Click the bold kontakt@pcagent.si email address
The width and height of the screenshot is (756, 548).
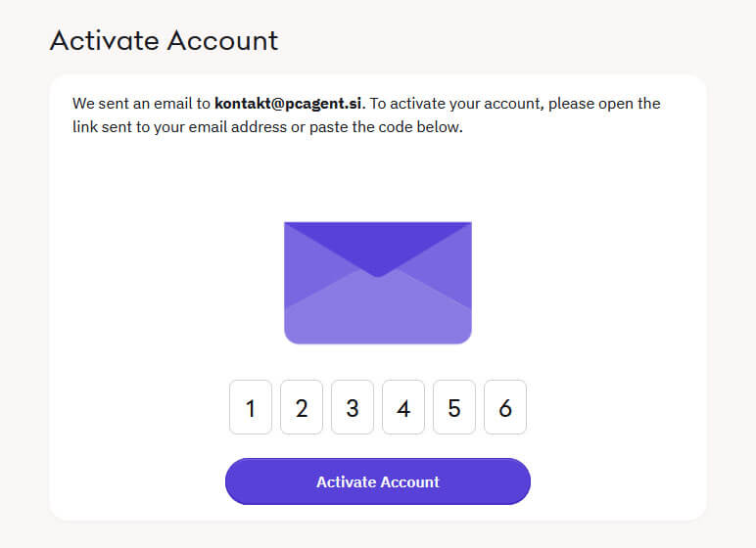[288, 104]
